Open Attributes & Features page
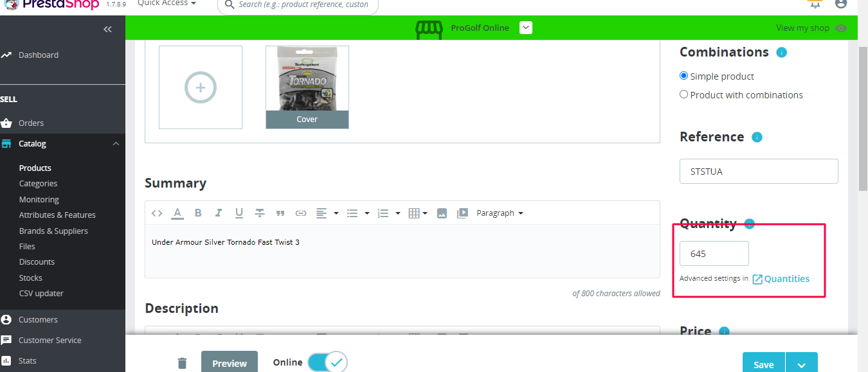 (57, 215)
